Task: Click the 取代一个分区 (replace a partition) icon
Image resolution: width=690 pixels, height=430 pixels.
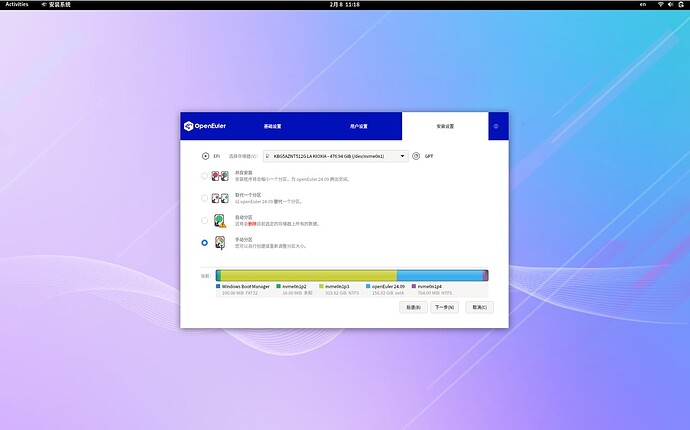Action: (x=219, y=198)
